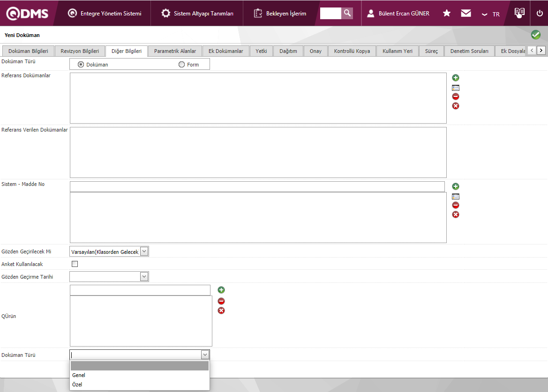The width and height of the screenshot is (548, 392).
Task: Click red X icon beside QÜrün list
Action: [x=221, y=311]
